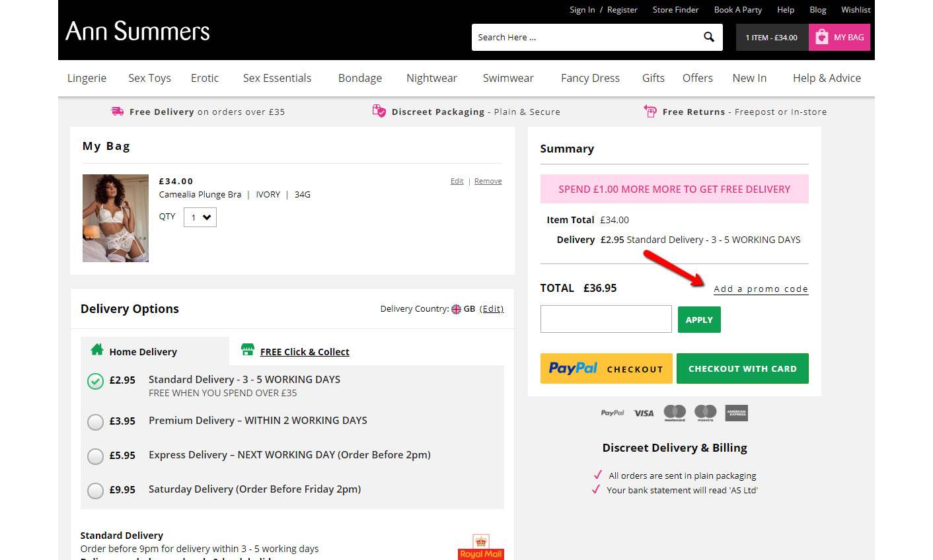Screen dimensions: 933x560
Task: Open the pink My Bag button
Action: (x=839, y=37)
